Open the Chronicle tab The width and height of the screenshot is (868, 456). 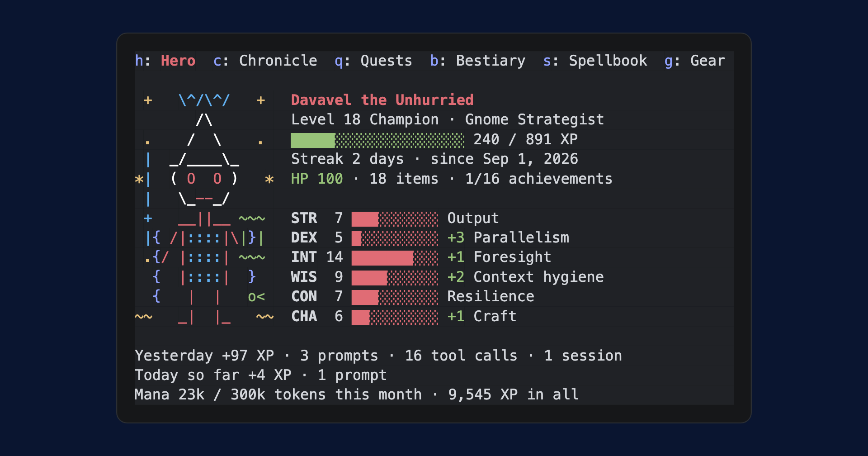(x=265, y=61)
